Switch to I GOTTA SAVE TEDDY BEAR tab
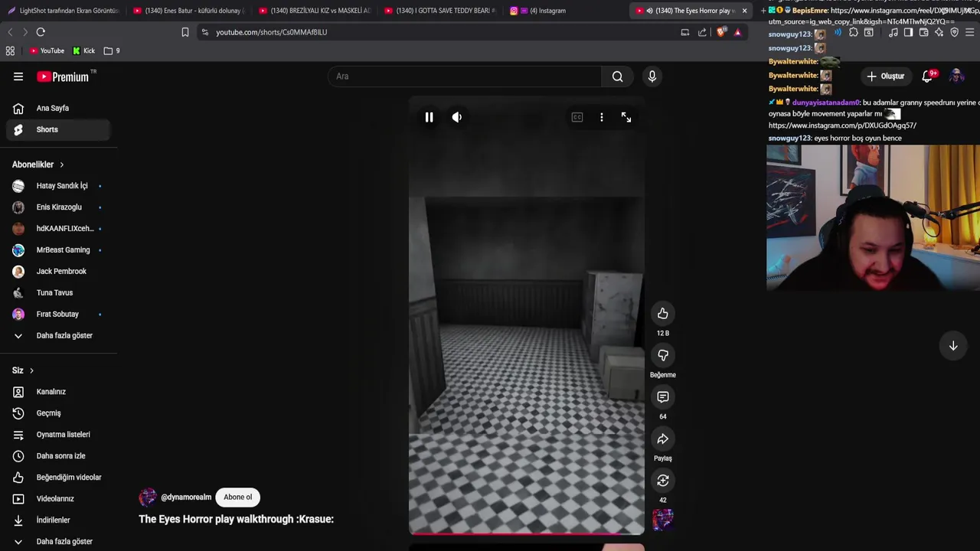980x551 pixels. (440, 11)
